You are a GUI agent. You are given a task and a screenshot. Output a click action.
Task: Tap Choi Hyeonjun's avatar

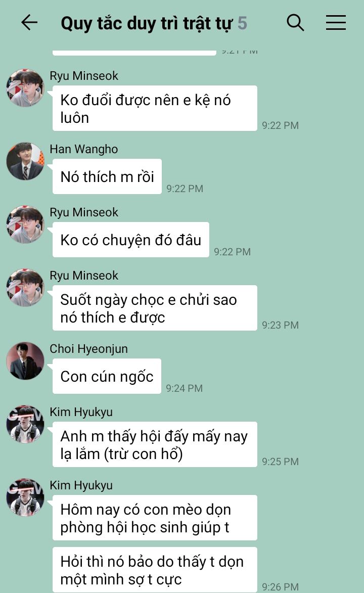(25, 361)
